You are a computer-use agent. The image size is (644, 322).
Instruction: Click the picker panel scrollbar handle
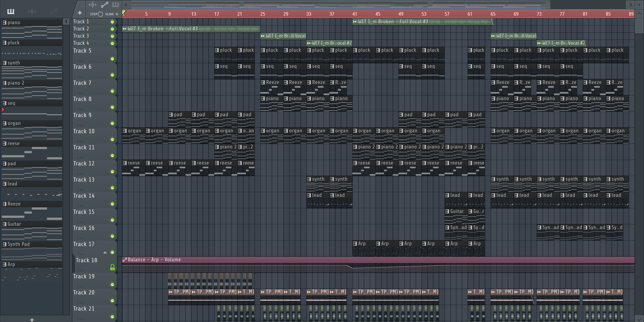[66, 21]
